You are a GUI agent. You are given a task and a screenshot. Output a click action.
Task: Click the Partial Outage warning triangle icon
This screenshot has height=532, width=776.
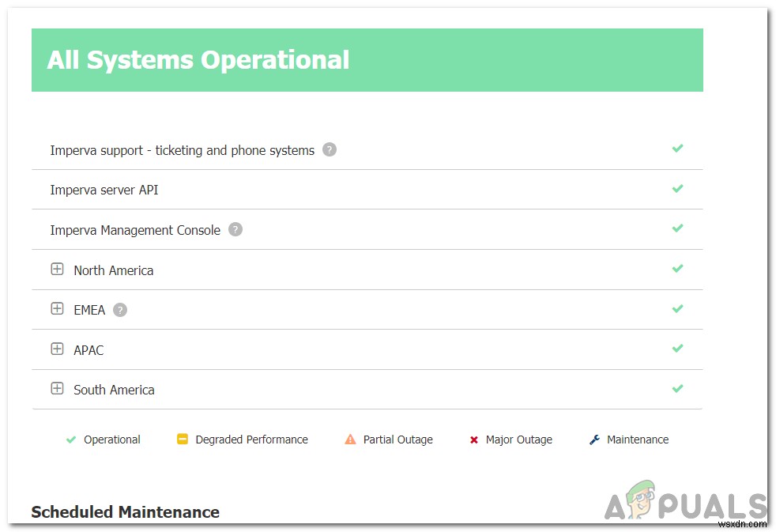point(350,439)
